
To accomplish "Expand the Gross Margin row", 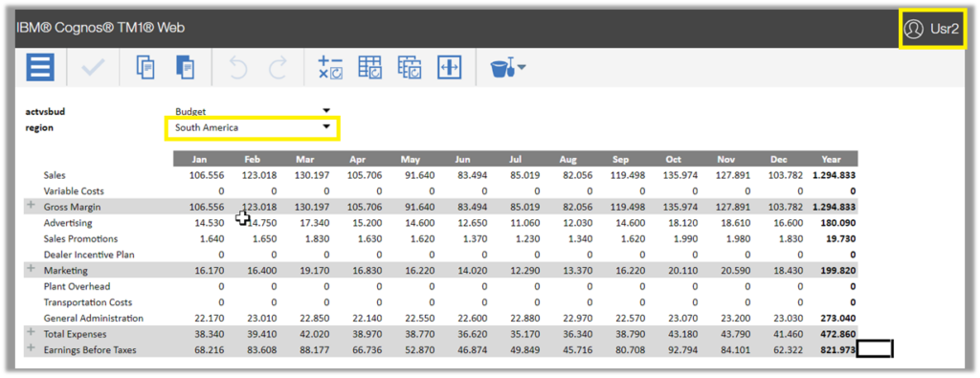I will coord(31,206).
